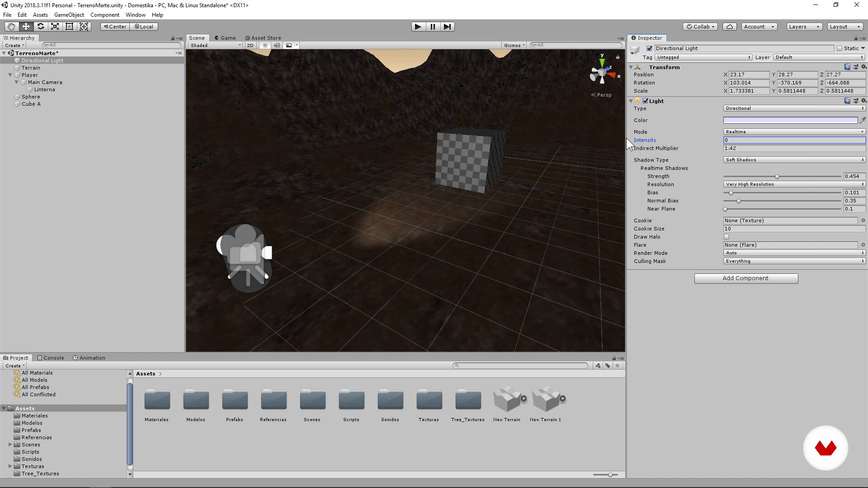Click the Step frame button
This screenshot has height=488, width=868.
tap(447, 27)
